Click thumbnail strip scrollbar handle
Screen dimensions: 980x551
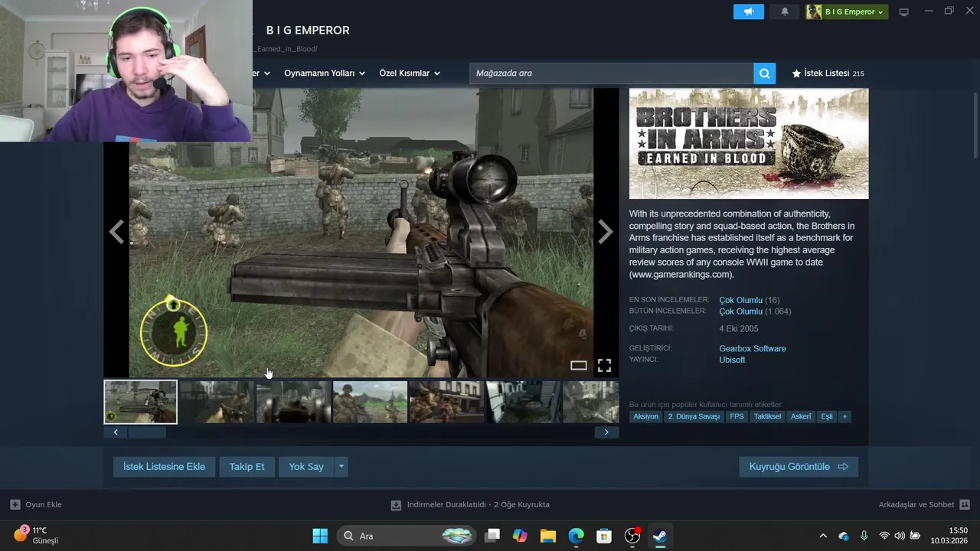pyautogui.click(x=146, y=432)
